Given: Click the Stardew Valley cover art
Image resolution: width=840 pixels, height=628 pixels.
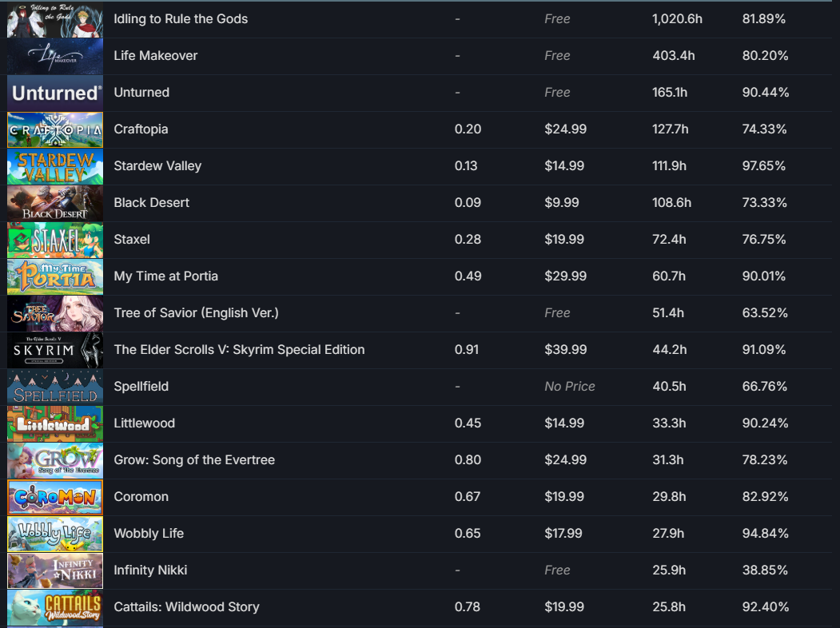Looking at the screenshot, I should (x=55, y=166).
